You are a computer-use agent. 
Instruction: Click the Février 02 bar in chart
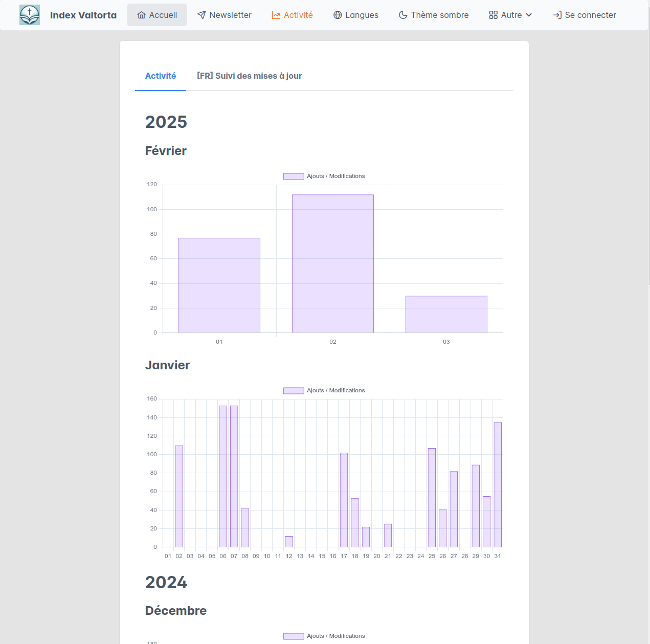tap(333, 263)
